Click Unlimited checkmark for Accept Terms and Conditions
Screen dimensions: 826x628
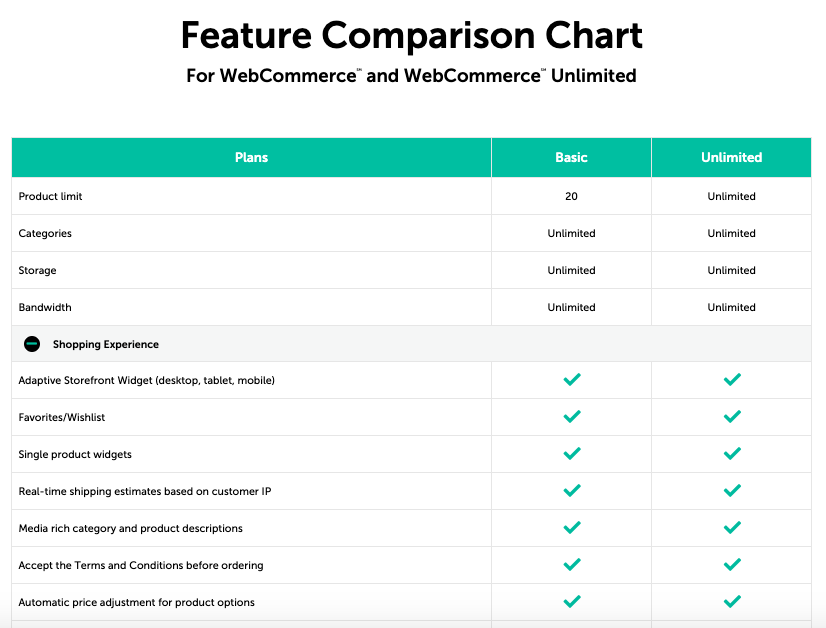tap(731, 565)
